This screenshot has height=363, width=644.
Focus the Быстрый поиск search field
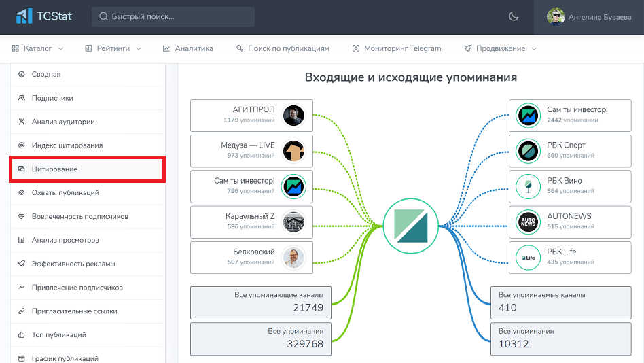point(173,16)
